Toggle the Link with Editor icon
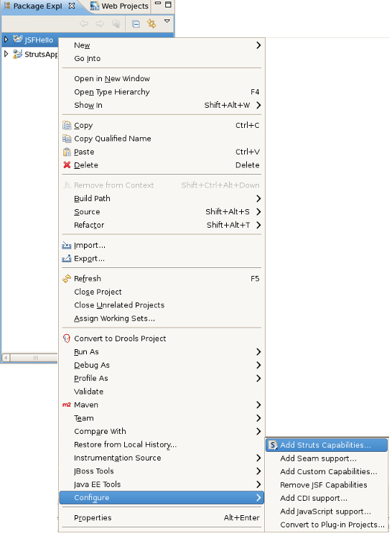This screenshot has height=536, width=392. pos(151,24)
